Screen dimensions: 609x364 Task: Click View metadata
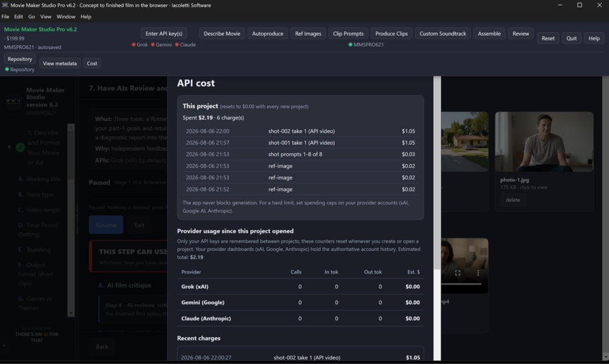coord(60,63)
